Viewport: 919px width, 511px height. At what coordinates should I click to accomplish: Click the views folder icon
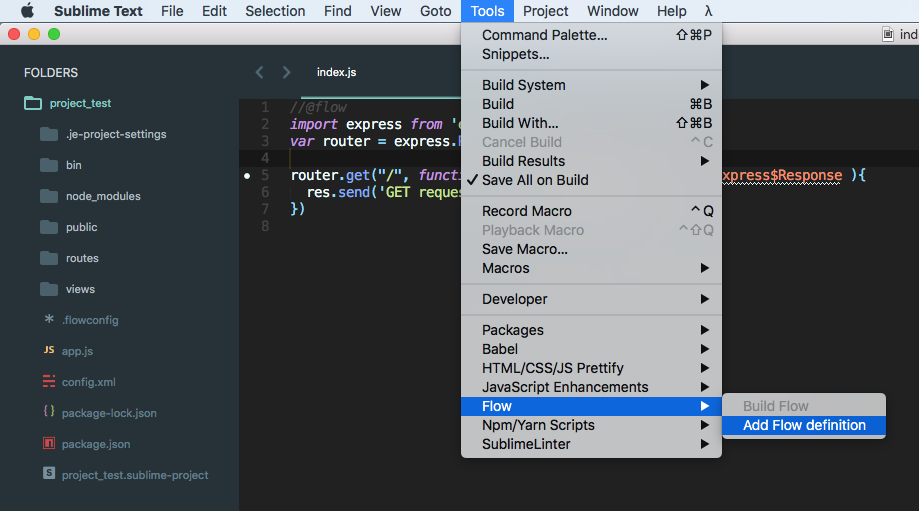tap(49, 289)
